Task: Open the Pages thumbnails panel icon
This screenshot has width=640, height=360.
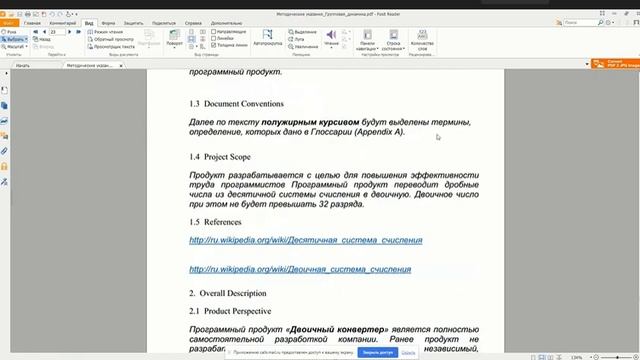Action: (4, 106)
